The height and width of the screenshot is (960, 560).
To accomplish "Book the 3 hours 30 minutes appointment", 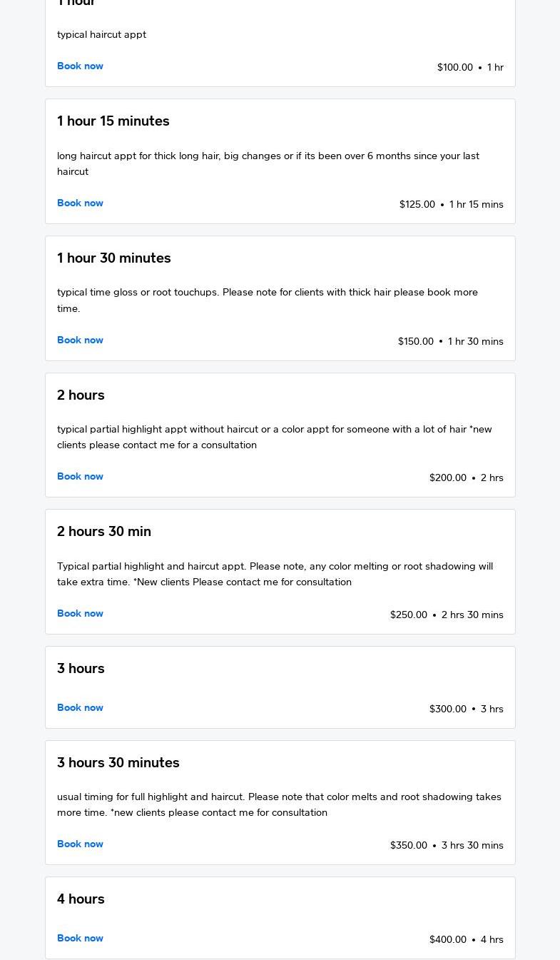I will pyautogui.click(x=80, y=844).
